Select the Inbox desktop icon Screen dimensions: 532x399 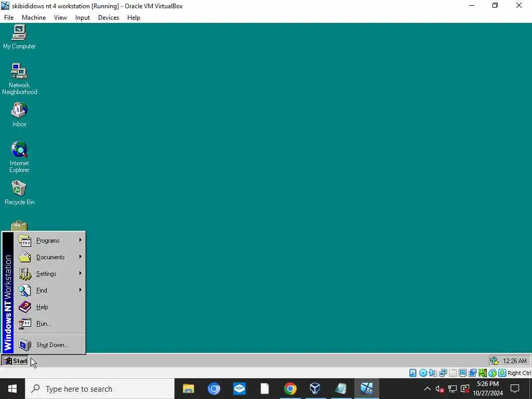coord(19,115)
